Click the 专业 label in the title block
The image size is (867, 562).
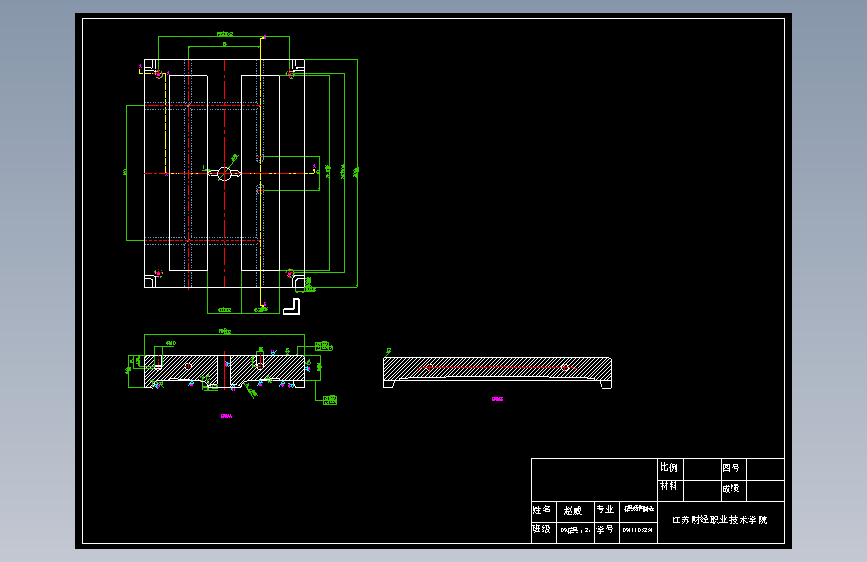coord(605,509)
